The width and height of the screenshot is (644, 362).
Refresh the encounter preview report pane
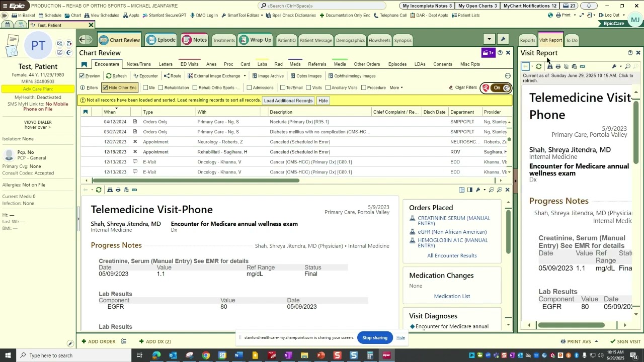coord(99,190)
